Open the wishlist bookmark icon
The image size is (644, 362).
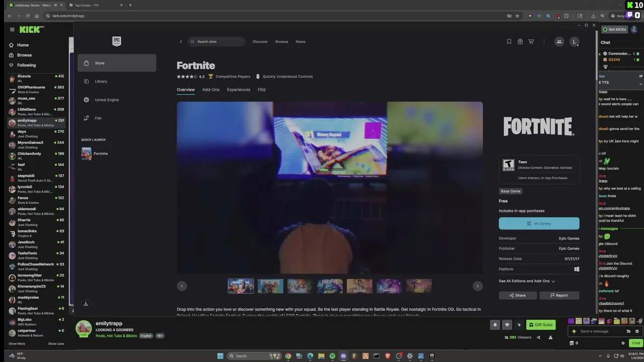click(x=509, y=42)
